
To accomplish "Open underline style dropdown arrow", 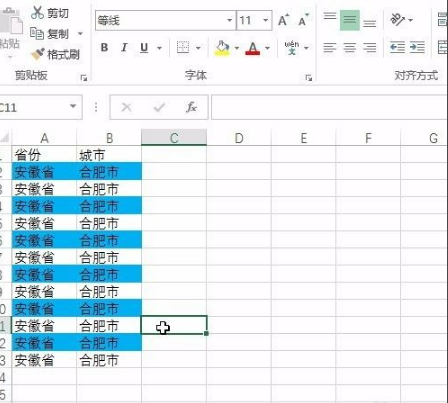I will coord(159,48).
